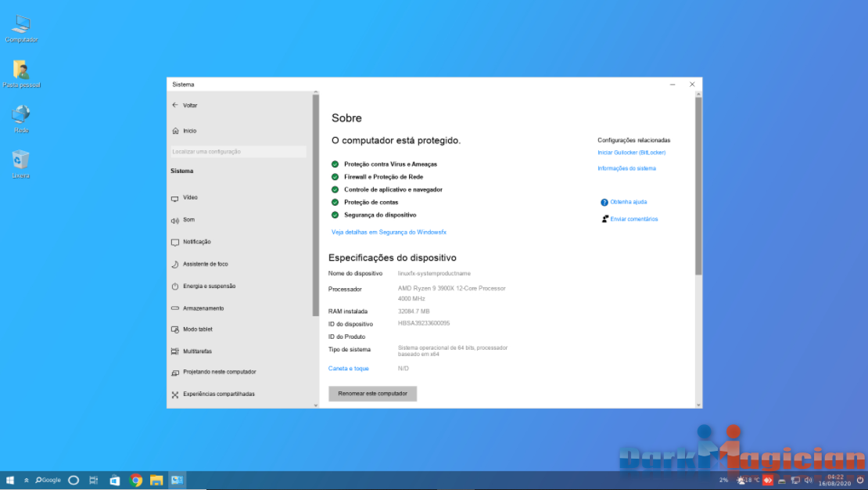
Task: Click green check beside Firewall e Proteção de Rede
Action: tap(335, 177)
